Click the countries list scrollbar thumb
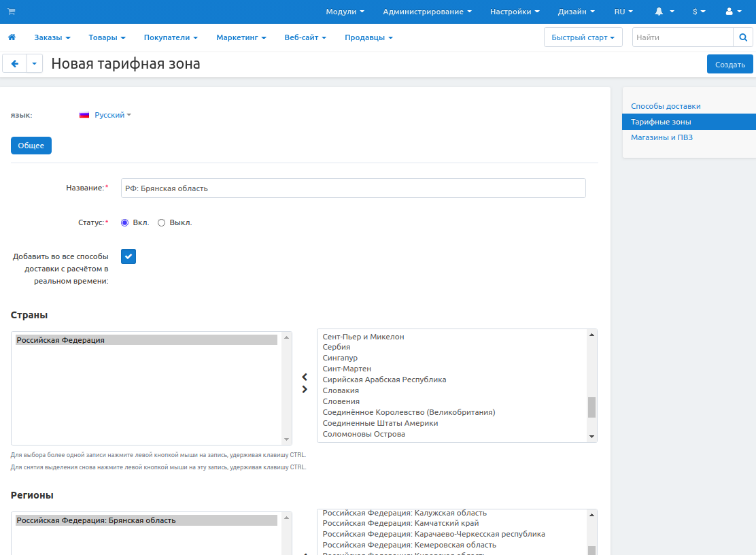 pyautogui.click(x=591, y=407)
